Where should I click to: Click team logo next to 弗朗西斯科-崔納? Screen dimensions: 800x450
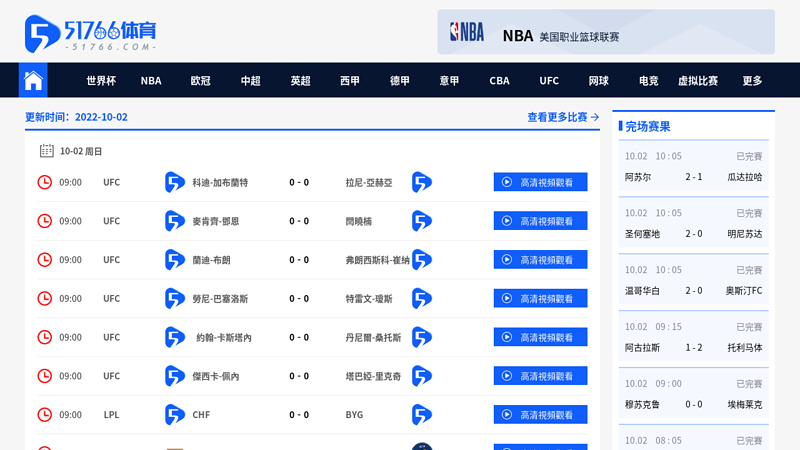[x=421, y=260]
